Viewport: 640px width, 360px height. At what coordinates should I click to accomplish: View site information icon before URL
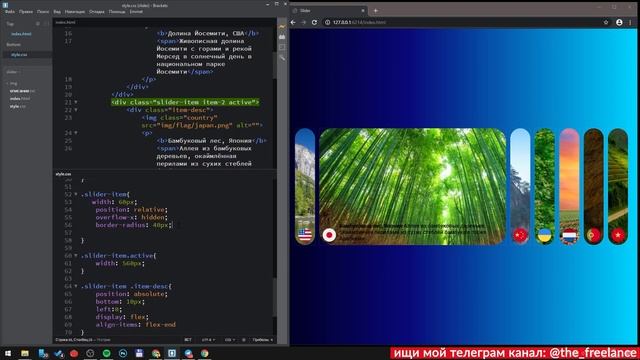point(327,22)
